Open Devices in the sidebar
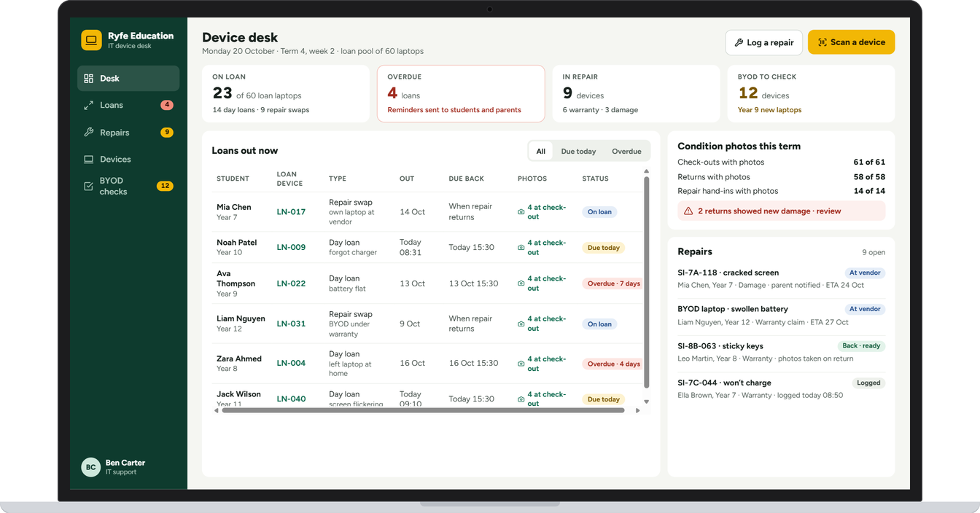 coord(128,159)
